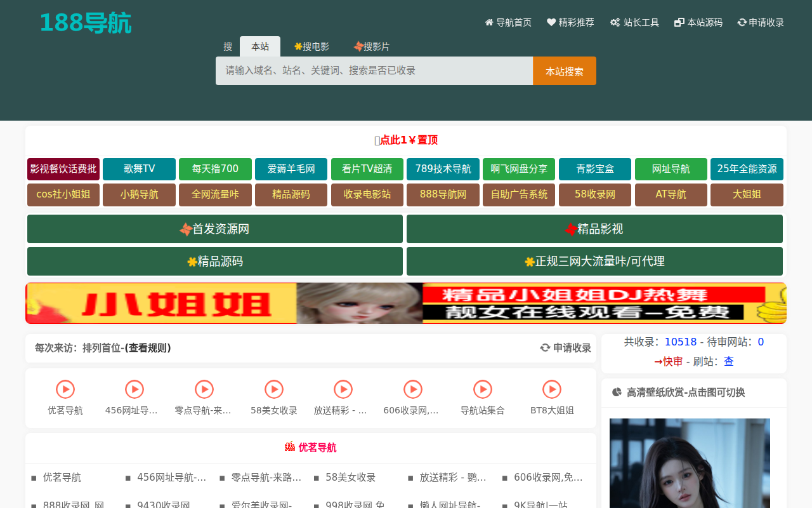Image resolution: width=812 pixels, height=508 pixels.
Task: Switch to the 搜电影 tab
Action: (x=311, y=46)
